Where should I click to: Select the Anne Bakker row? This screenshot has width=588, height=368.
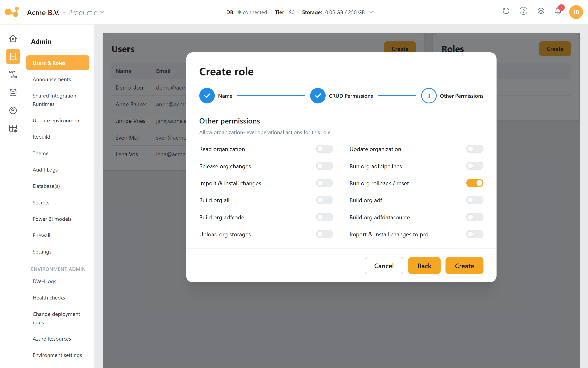(149, 104)
